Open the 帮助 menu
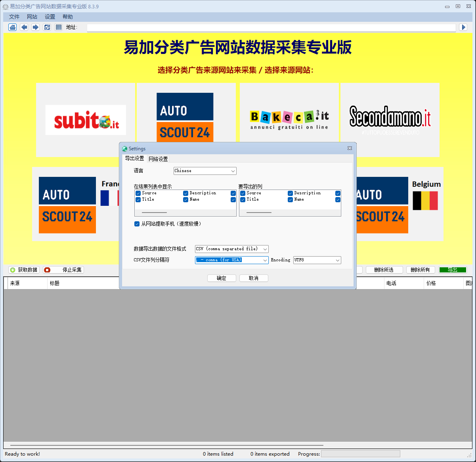 coord(68,17)
